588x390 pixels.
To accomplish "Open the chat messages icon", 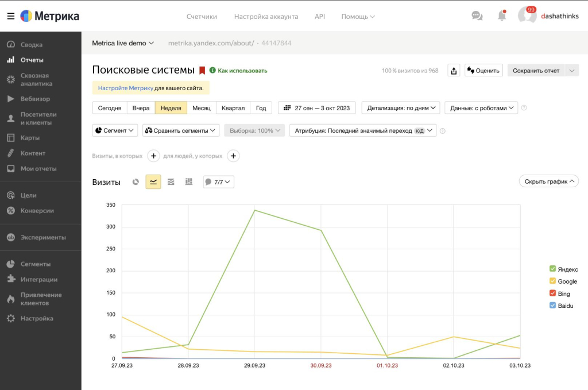I will tap(477, 16).
